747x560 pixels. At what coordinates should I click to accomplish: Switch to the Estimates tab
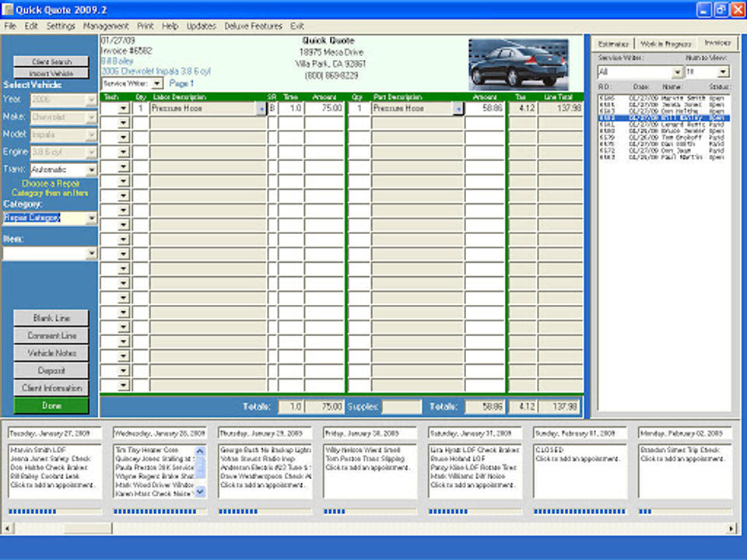click(x=613, y=44)
